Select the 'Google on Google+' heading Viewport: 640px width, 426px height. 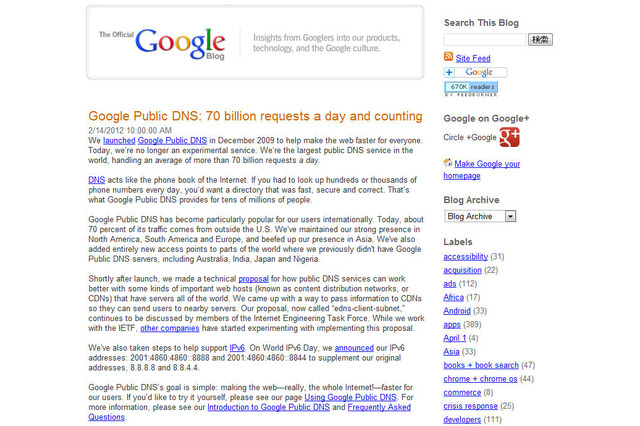(486, 118)
